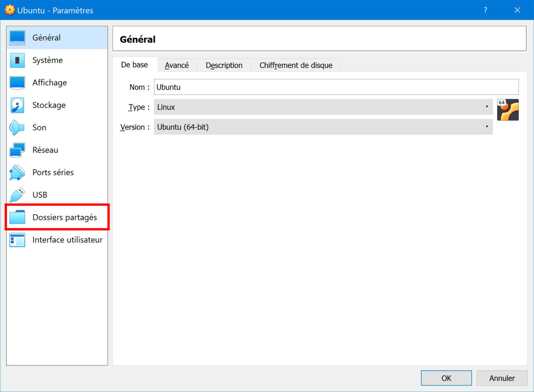This screenshot has width=534, height=392.
Task: Click the VirtualBox gear icon in titlebar
Action: (x=9, y=10)
